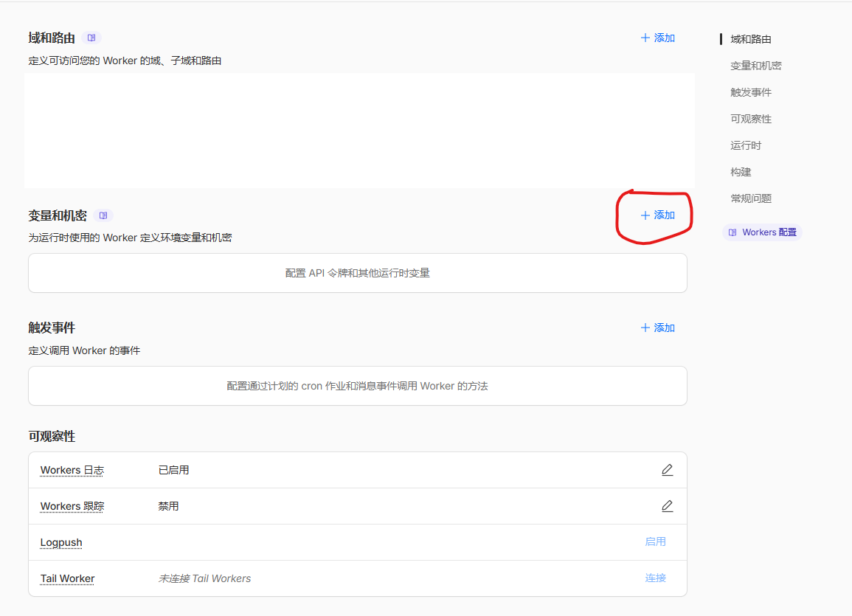
Task: Go to 可观察性 section in sidebar
Action: 750,119
